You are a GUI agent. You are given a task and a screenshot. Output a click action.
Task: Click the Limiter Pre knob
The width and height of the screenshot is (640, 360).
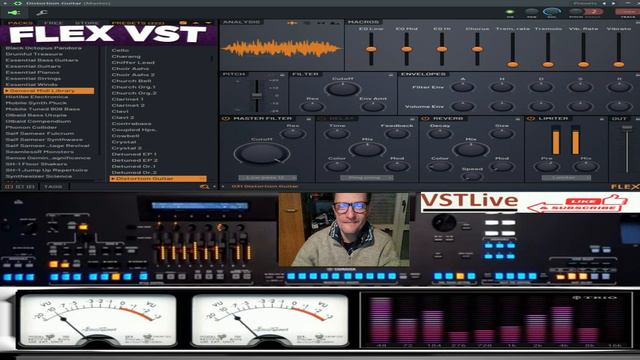coord(547,166)
